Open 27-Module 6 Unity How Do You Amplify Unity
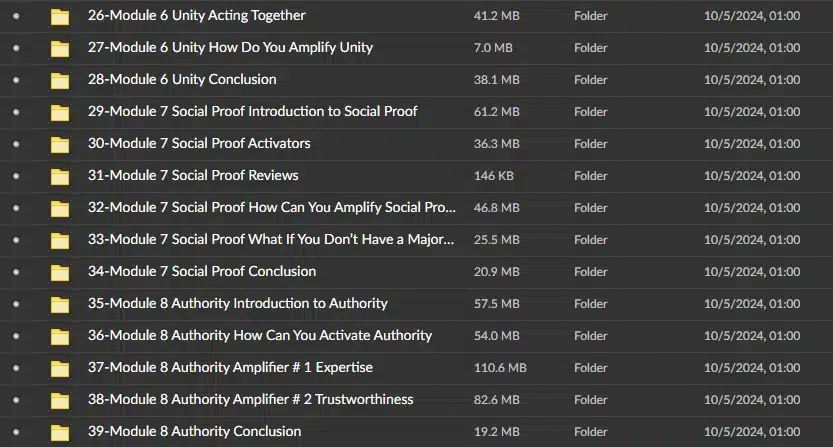Image resolution: width=833 pixels, height=447 pixels. [x=230, y=48]
